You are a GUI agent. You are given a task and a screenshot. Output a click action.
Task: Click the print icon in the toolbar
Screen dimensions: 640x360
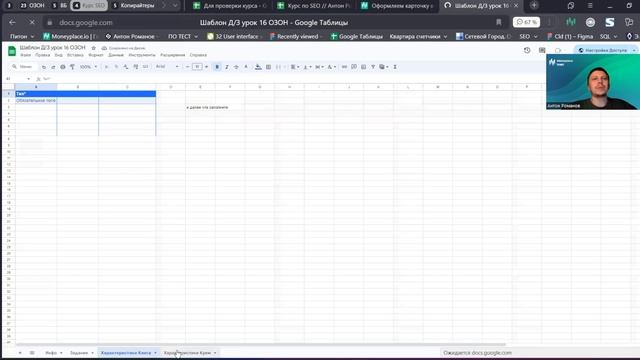[x=63, y=67]
